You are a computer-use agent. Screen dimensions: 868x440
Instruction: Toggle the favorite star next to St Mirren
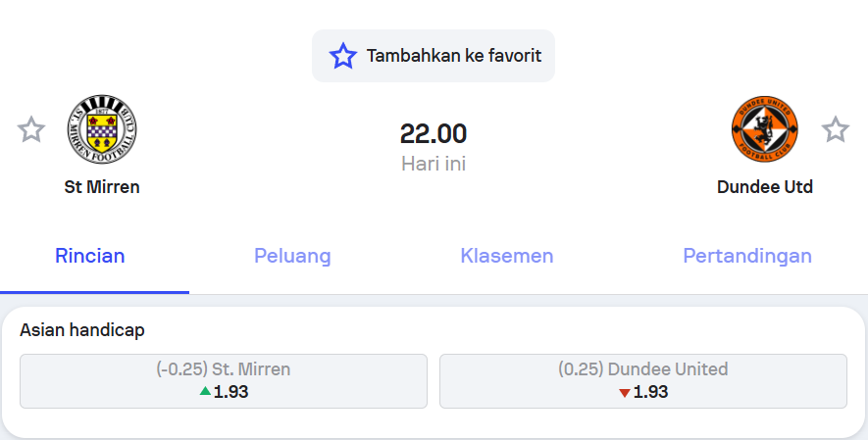31,129
